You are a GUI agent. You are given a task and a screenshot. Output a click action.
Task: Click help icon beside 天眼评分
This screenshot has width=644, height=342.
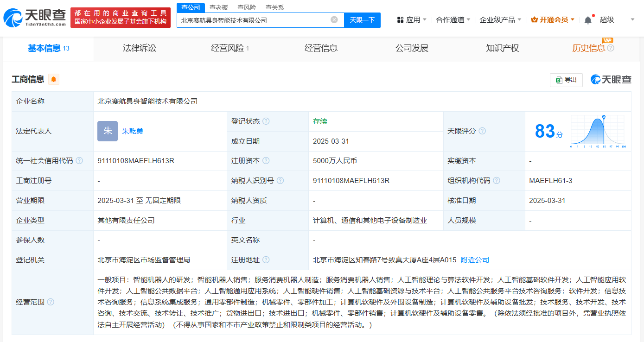click(482, 131)
